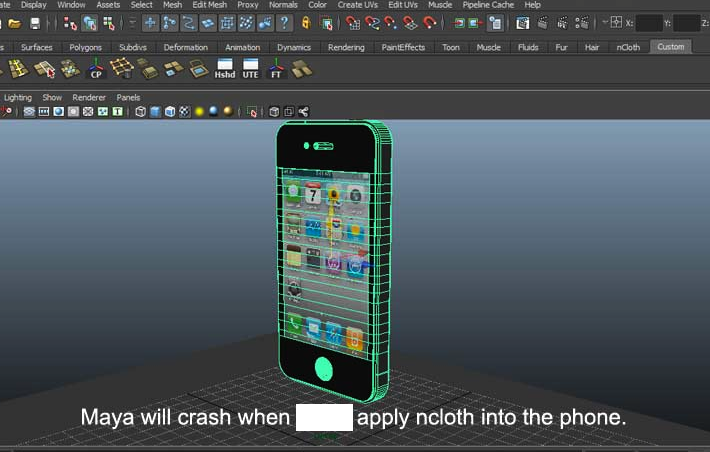Switch to the Rendering shelf tab

pos(346,47)
